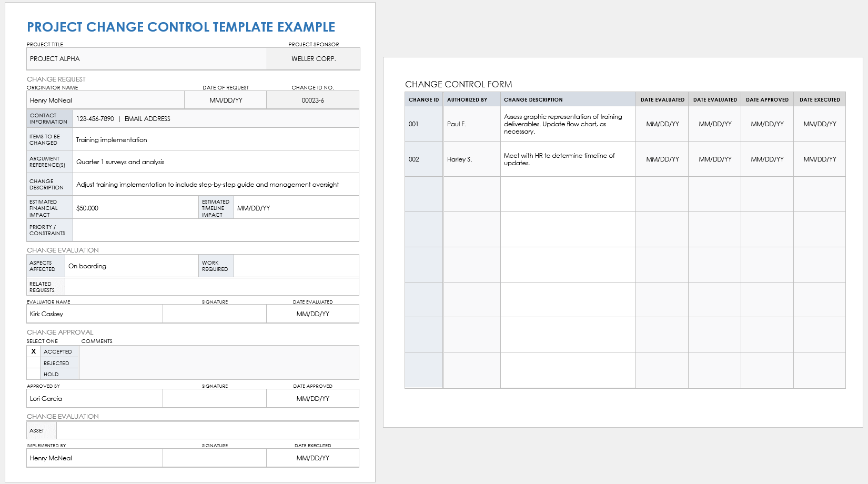Select the Project Sponsor field WELLER CORP.
This screenshot has width=868, height=484.
[x=314, y=59]
